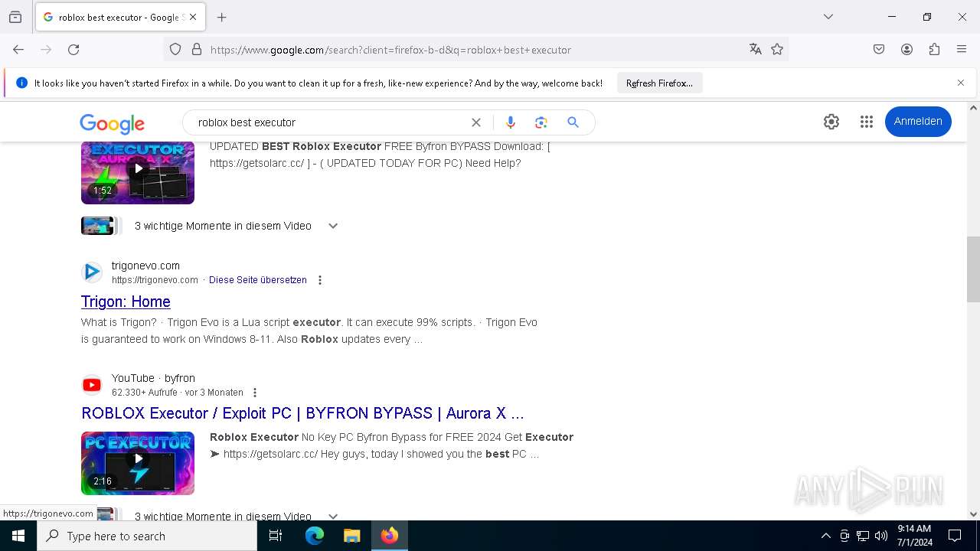This screenshot has width=980, height=551.
Task: Go to Google homepage via logo
Action: [x=112, y=123]
